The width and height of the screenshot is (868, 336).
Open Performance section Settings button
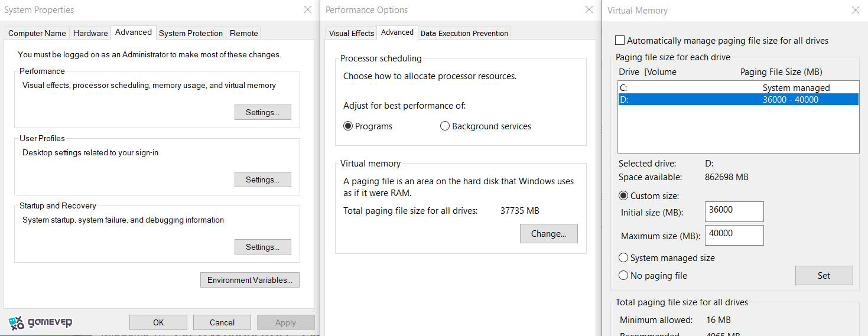pos(263,112)
